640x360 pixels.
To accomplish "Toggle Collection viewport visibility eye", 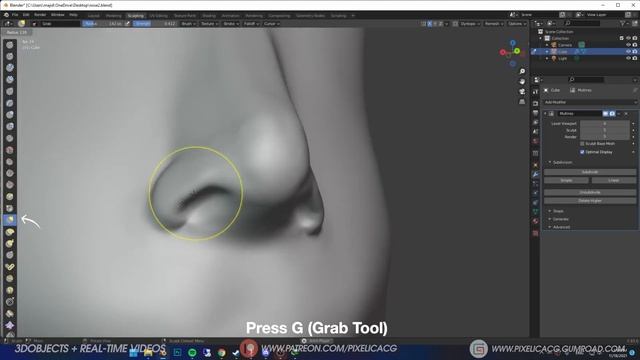I will click(x=628, y=38).
